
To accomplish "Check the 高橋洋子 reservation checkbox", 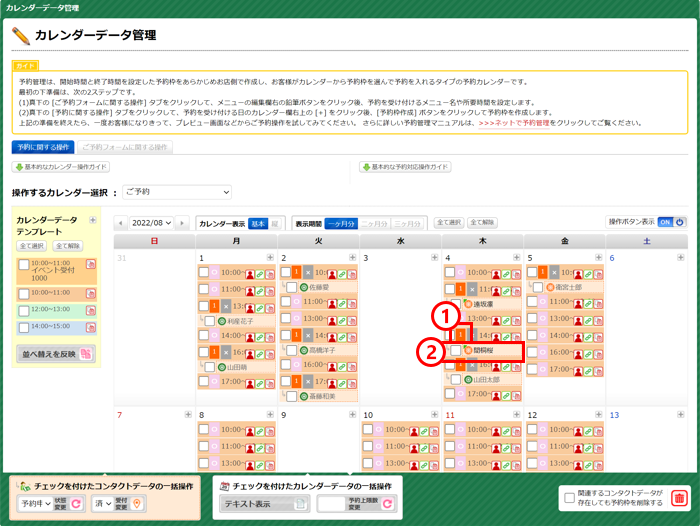I will click(292, 350).
